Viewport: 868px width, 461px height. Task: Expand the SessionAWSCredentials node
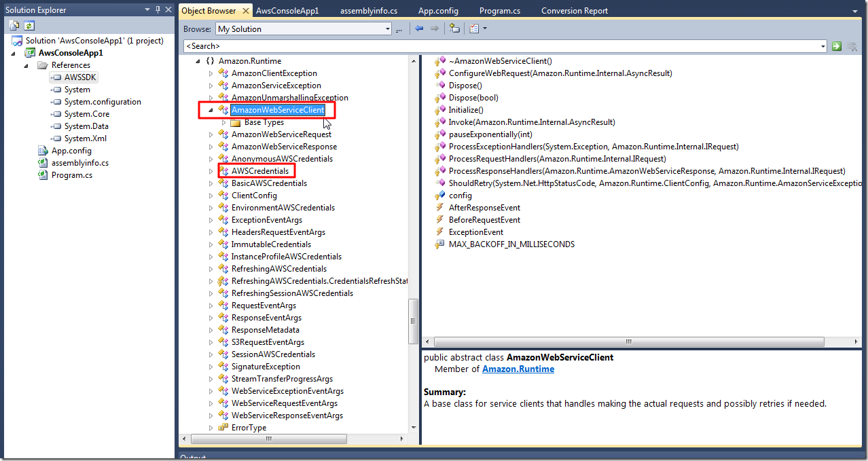[x=211, y=354]
